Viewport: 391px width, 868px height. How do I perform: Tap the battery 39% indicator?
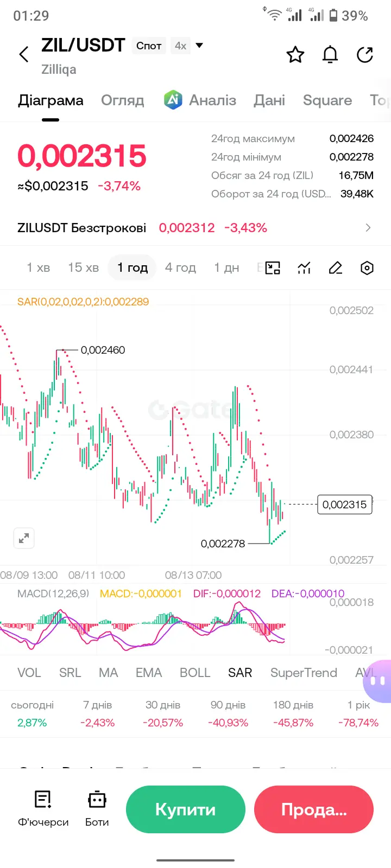349,15
